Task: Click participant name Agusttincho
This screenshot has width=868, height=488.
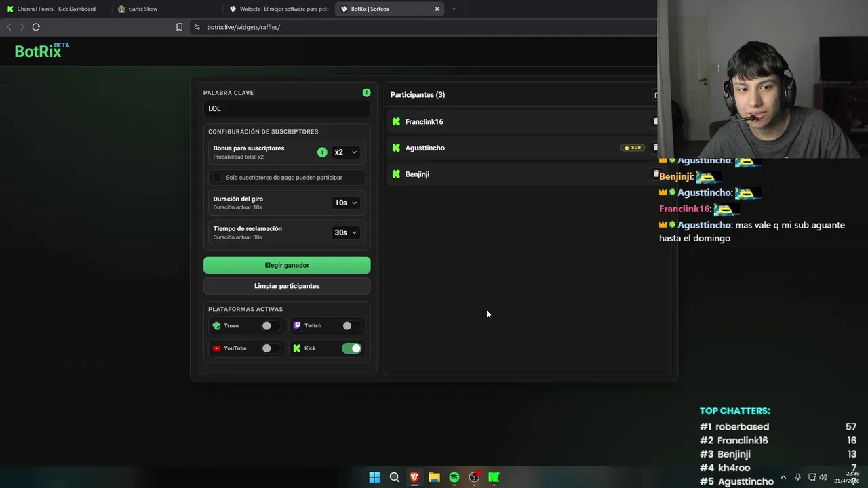Action: 425,148
